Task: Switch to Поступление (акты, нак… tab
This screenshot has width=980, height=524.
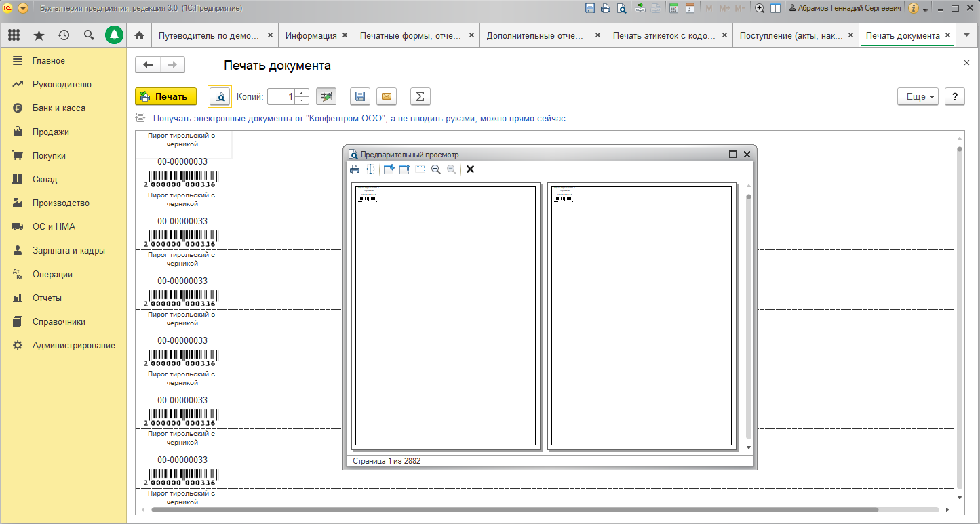Action: (x=791, y=35)
